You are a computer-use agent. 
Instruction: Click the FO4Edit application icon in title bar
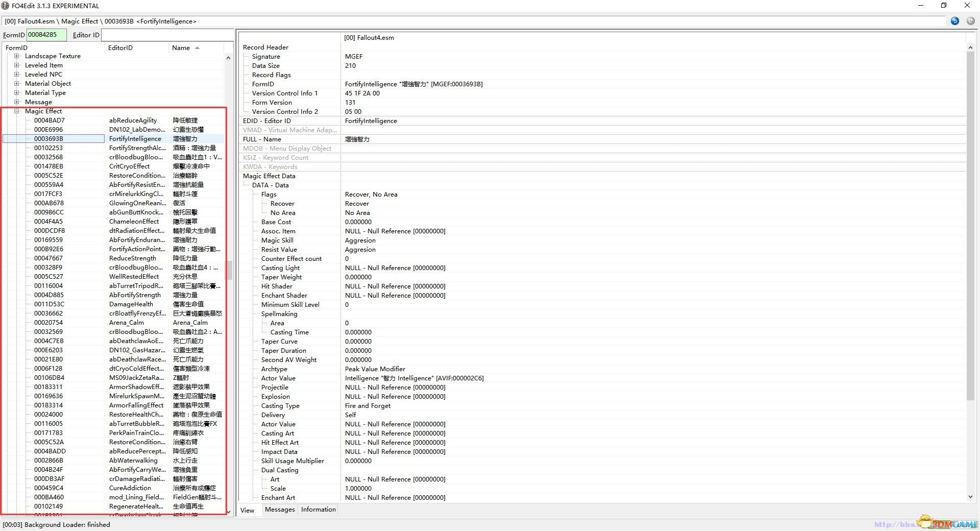pos(5,6)
